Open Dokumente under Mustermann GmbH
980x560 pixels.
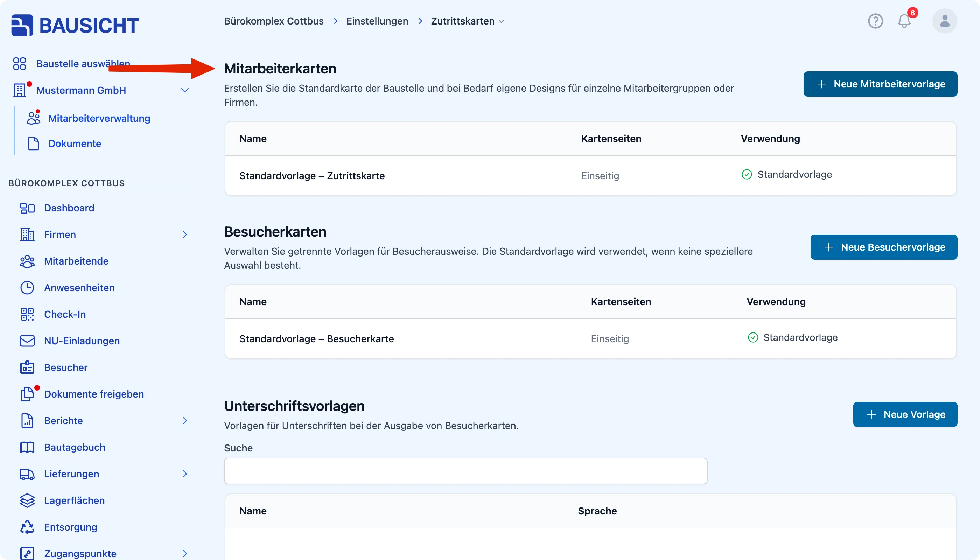(75, 143)
